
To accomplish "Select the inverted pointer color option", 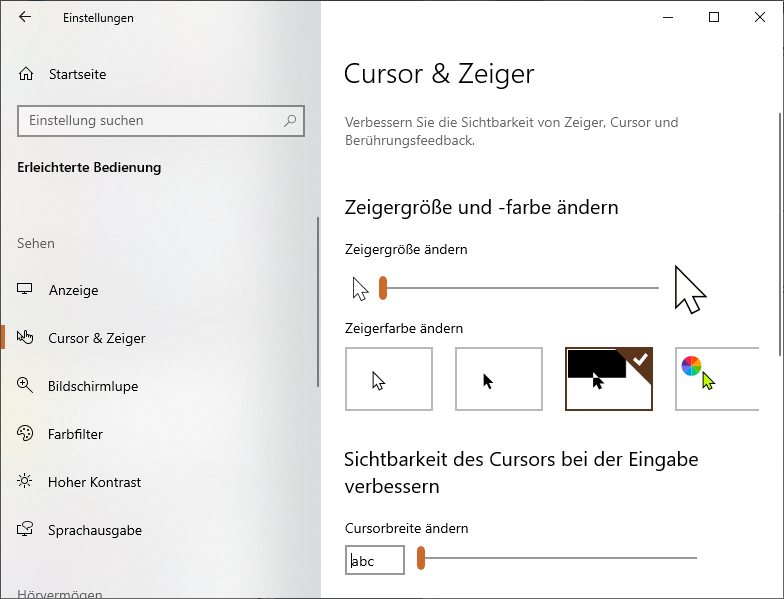I will [x=608, y=379].
